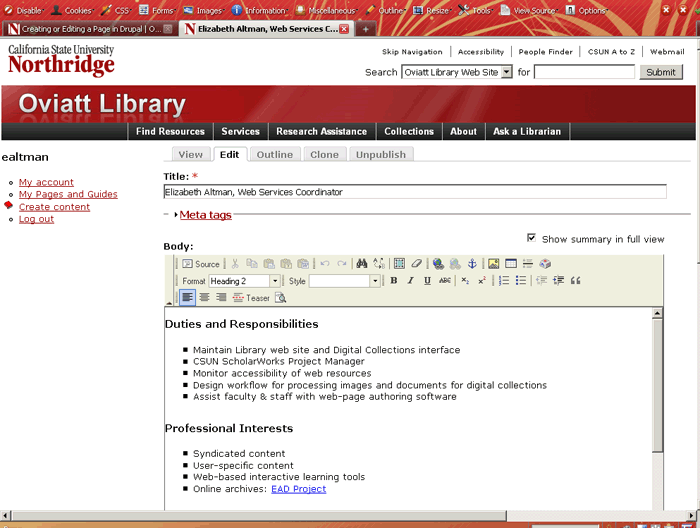The width and height of the screenshot is (700, 528).
Task: Click the Anchor icon in toolbar
Action: tap(472, 264)
